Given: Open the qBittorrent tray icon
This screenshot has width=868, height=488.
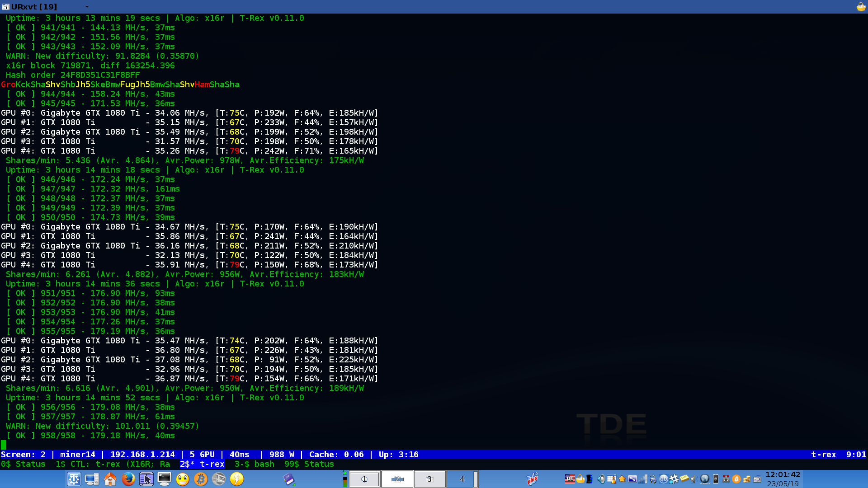Looking at the screenshot, I should point(663,479).
